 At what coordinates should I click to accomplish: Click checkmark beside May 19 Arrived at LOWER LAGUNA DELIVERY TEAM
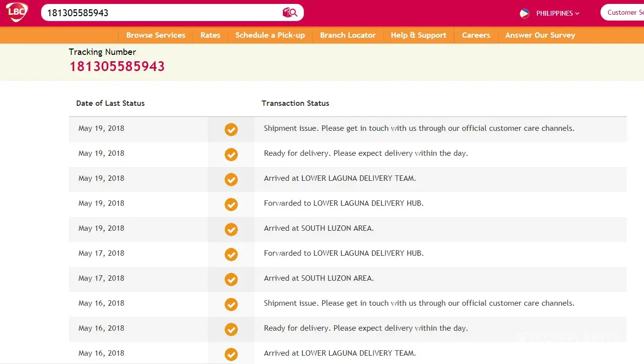[x=231, y=179]
